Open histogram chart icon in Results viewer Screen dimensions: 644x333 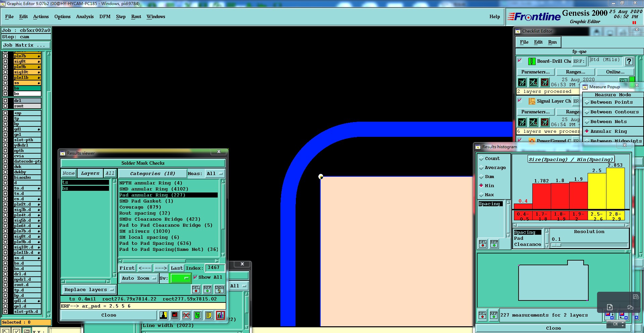coord(220,315)
